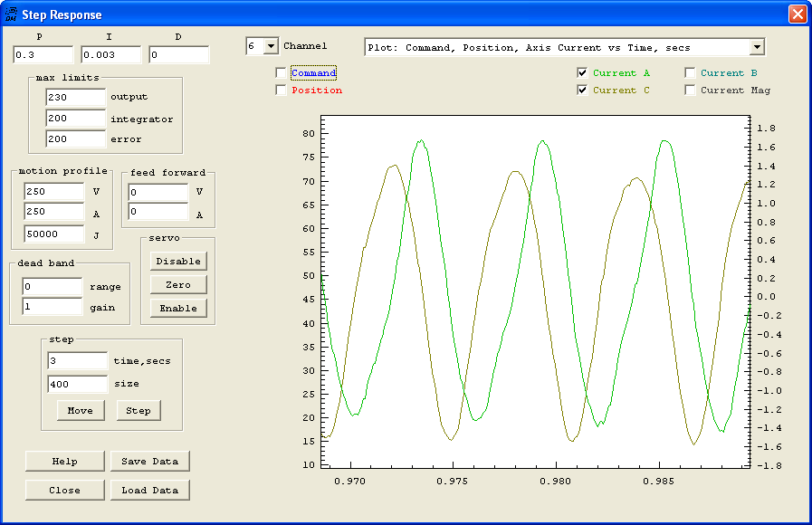Screen dimensions: 812x525
Task: Expand the Plot type dropdown list
Action: coord(757,48)
